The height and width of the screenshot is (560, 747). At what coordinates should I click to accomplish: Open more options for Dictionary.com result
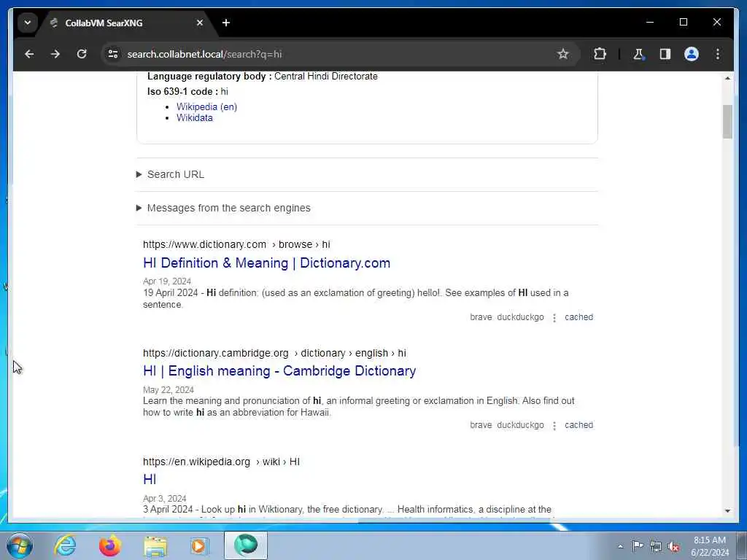pyautogui.click(x=554, y=318)
